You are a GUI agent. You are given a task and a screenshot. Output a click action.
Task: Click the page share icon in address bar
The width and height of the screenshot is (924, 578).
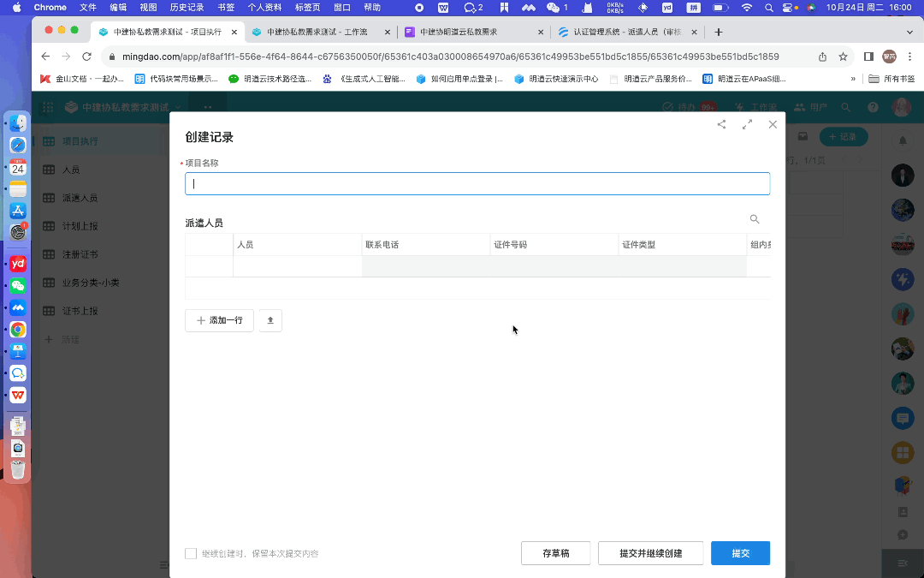822,57
